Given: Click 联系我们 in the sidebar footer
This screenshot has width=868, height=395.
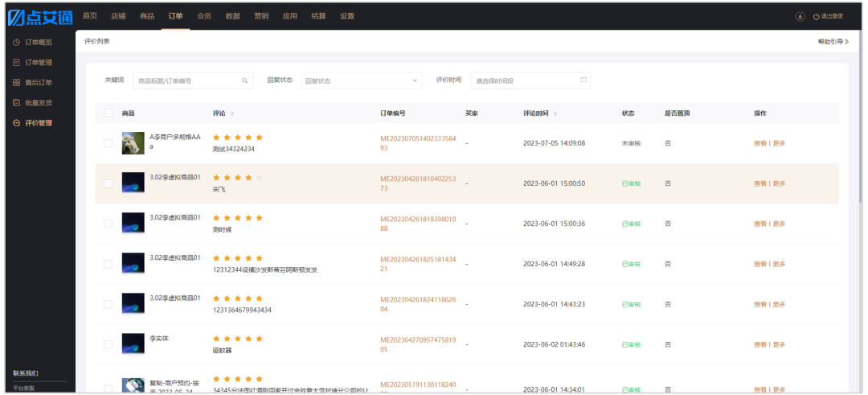Looking at the screenshot, I should click(x=26, y=372).
